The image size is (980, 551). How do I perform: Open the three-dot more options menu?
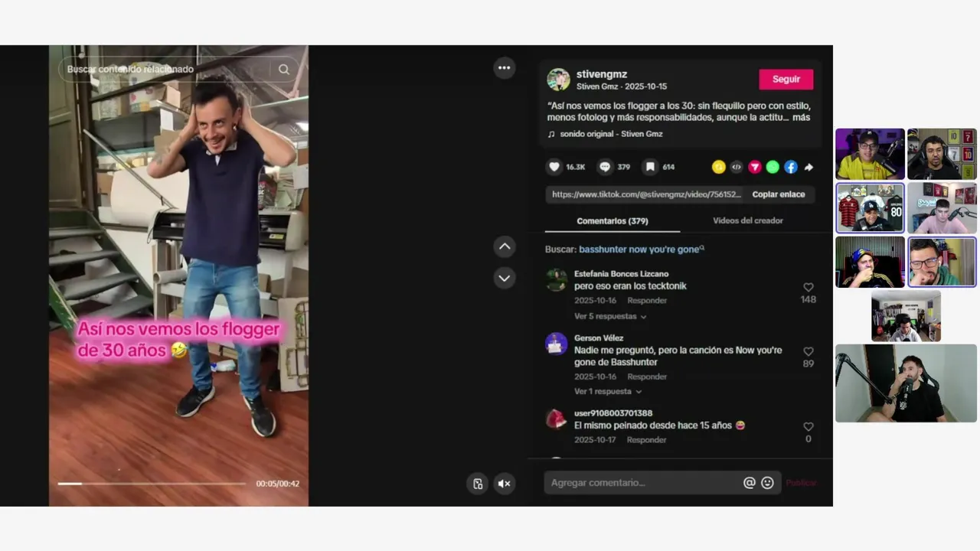pyautogui.click(x=504, y=68)
